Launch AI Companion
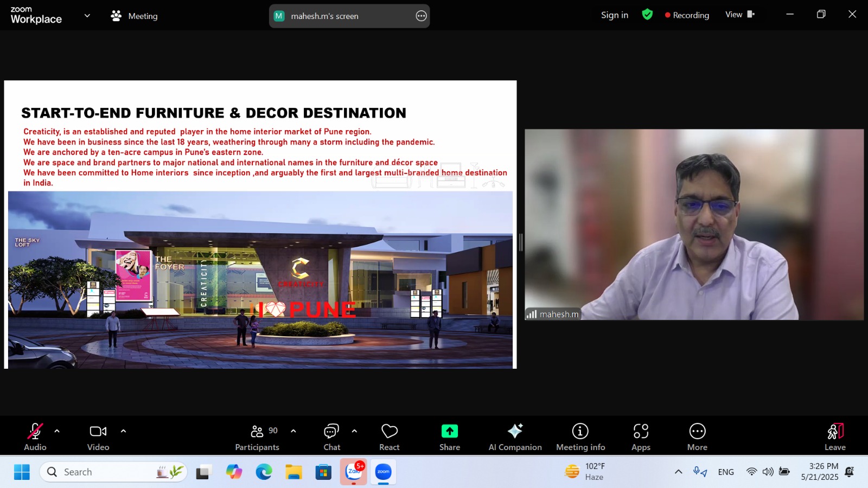868x488 pixels. tap(515, 436)
